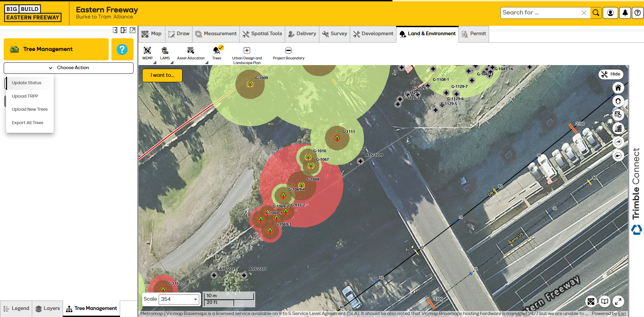The image size is (644, 317).
Task: Switch to the Spatial Tools tab
Action: click(262, 34)
